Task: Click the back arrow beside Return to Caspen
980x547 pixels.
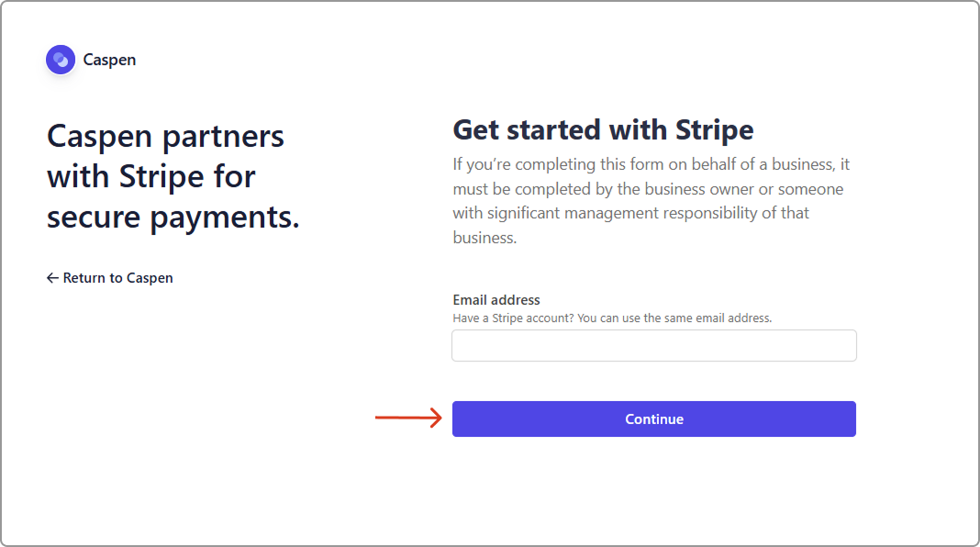Action: (x=52, y=278)
